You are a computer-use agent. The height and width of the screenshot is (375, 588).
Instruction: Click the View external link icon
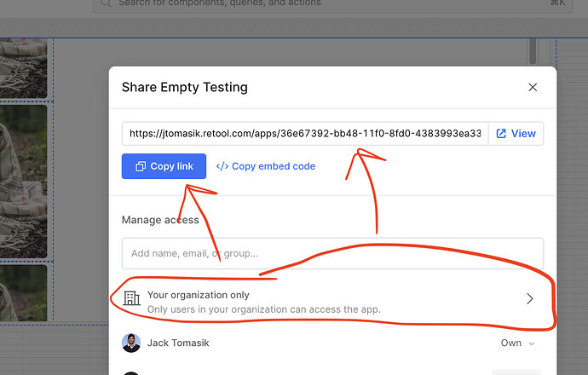pos(501,134)
